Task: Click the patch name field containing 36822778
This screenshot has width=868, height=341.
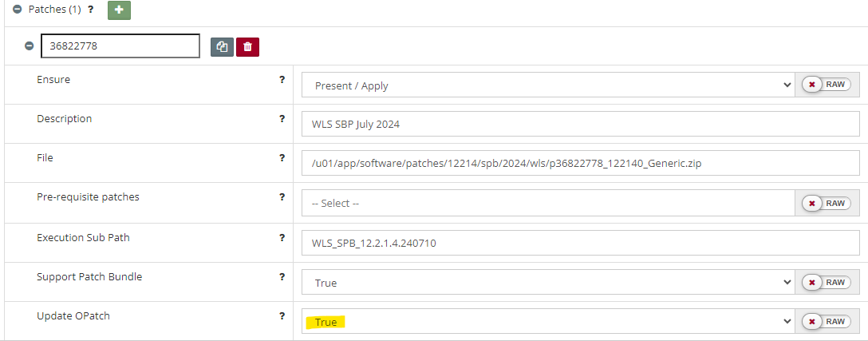Action: 120,46
